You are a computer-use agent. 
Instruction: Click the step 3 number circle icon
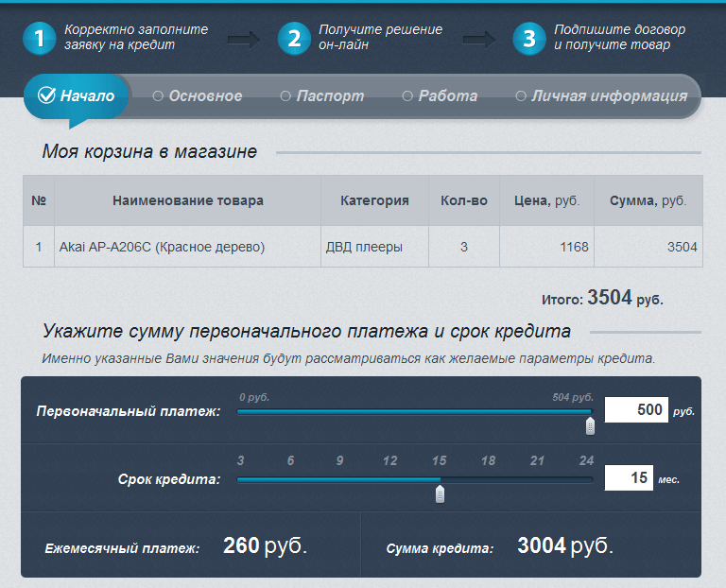[x=529, y=38]
